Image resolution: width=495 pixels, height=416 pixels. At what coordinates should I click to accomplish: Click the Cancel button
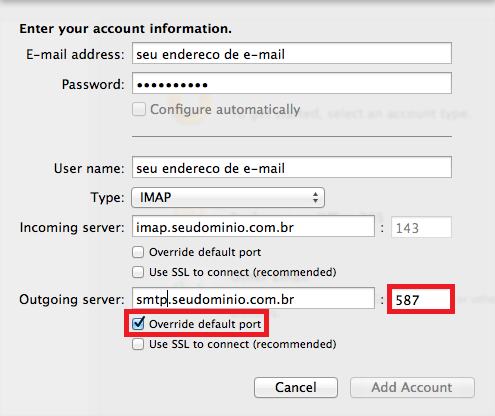click(296, 387)
